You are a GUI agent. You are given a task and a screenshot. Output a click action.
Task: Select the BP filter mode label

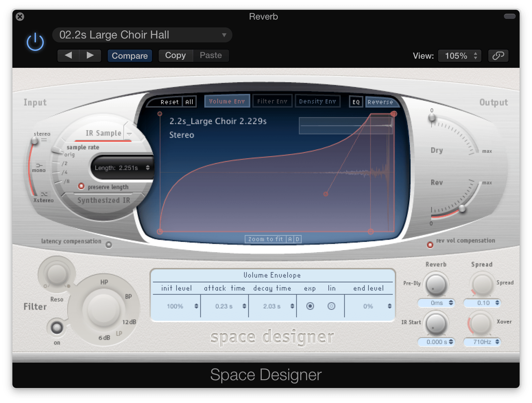[x=128, y=297]
